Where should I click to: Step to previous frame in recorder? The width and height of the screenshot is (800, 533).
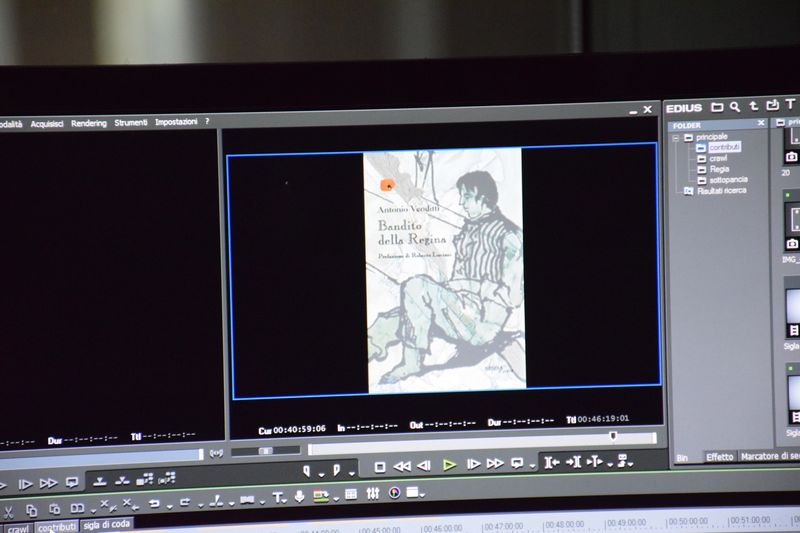coord(424,466)
